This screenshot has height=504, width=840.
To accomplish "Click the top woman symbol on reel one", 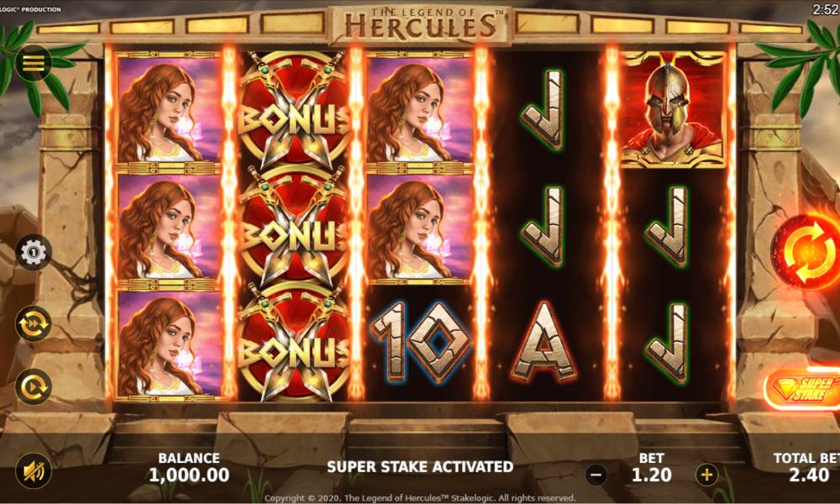I will pos(169,110).
